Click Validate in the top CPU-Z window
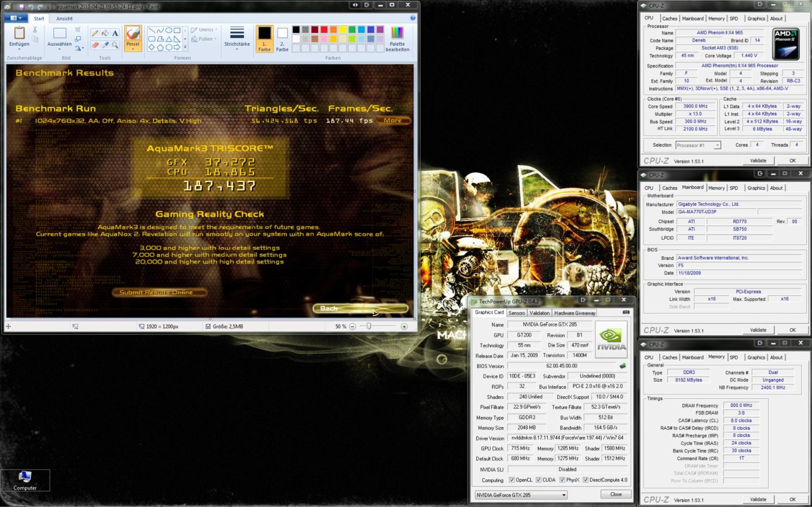Viewport: 812px width, 507px height. coord(758,160)
